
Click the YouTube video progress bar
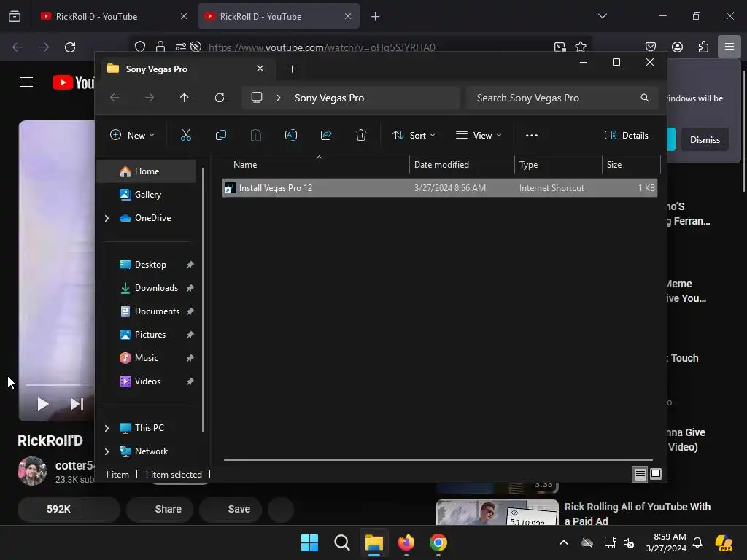(x=60, y=385)
